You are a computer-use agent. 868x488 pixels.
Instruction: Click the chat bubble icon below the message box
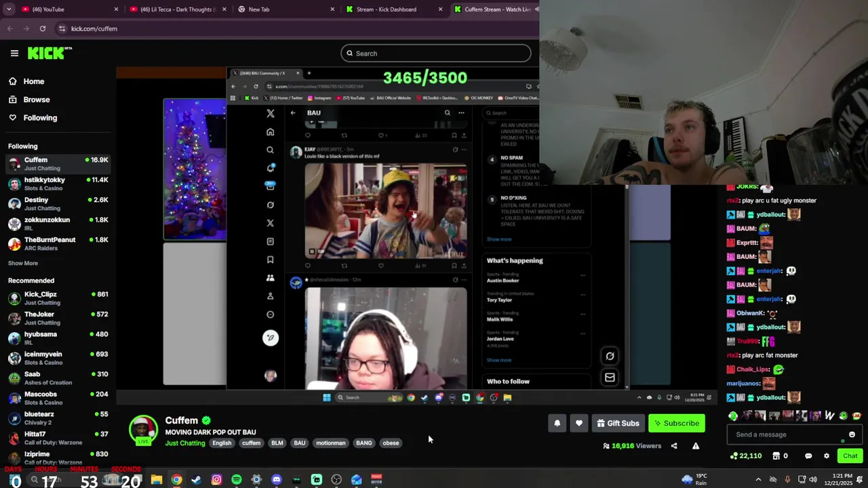[808, 456]
